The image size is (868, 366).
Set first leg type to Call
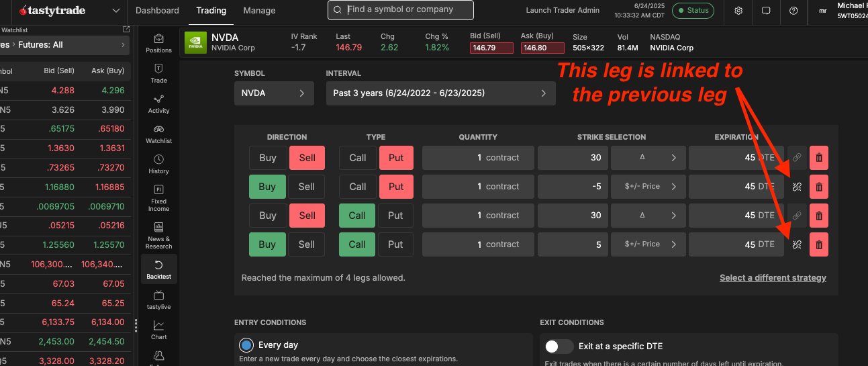357,158
